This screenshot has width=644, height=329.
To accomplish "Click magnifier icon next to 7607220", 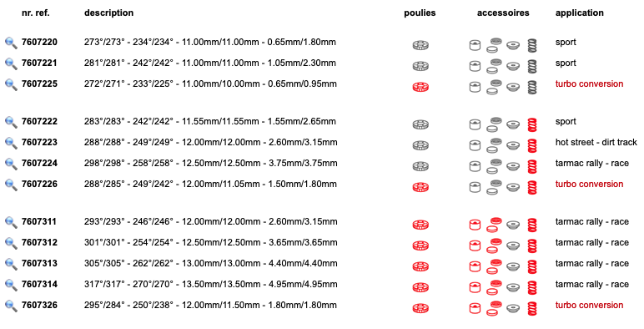I will [x=11, y=43].
